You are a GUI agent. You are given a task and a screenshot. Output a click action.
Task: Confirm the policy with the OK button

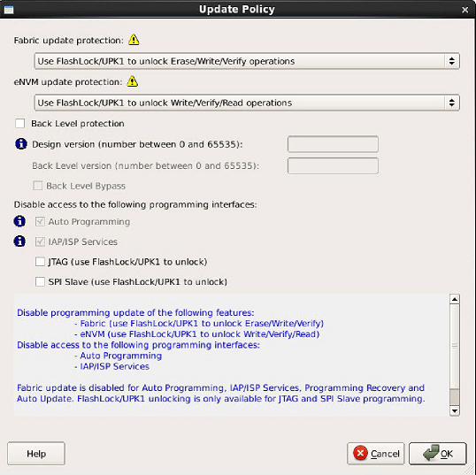(x=437, y=454)
